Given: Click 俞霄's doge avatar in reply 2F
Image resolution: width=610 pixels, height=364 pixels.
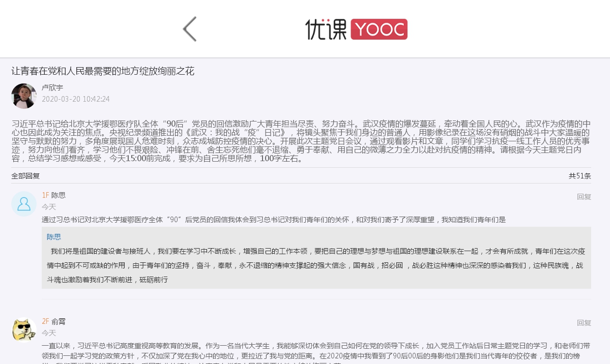Looking at the screenshot, I should pyautogui.click(x=23, y=329).
